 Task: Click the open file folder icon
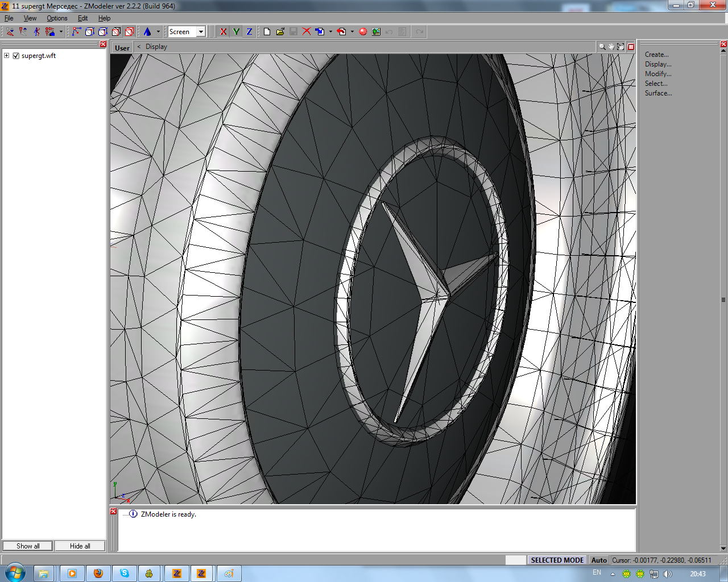[280, 32]
